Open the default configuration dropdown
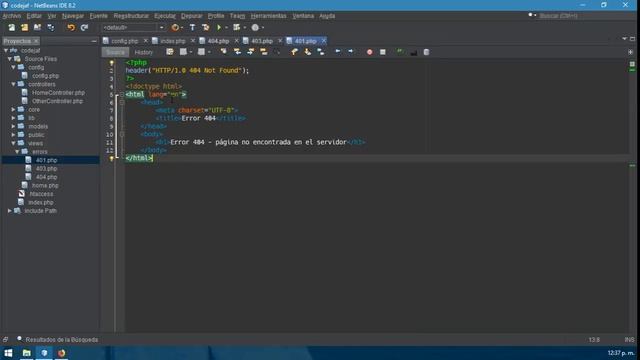Image resolution: width=640 pixels, height=360 pixels. click(133, 27)
